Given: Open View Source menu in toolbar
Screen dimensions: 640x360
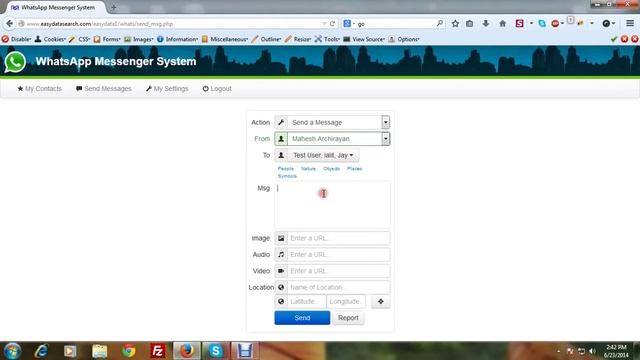Looking at the screenshot, I should coord(364,39).
